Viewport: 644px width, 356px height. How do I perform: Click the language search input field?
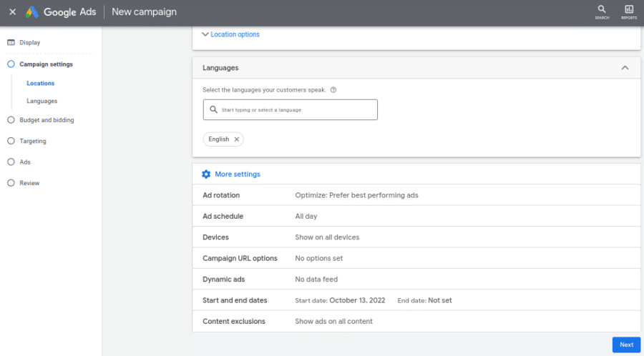[x=290, y=109]
